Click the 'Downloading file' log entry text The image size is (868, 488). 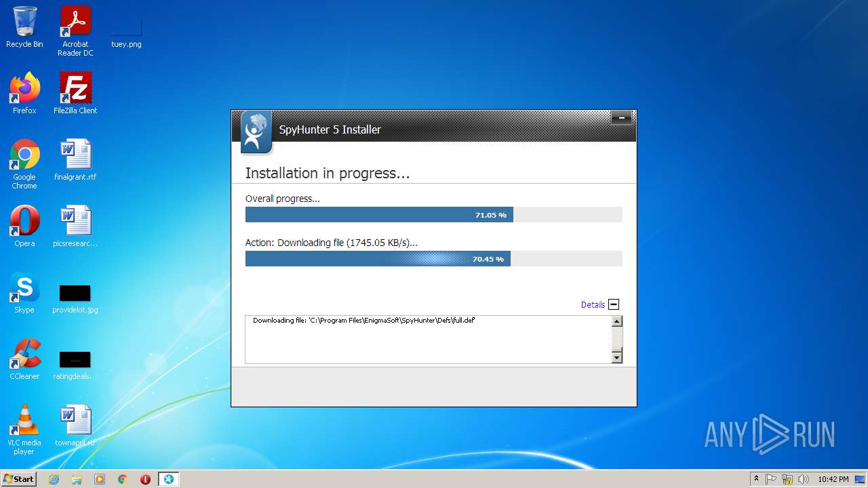click(x=363, y=320)
